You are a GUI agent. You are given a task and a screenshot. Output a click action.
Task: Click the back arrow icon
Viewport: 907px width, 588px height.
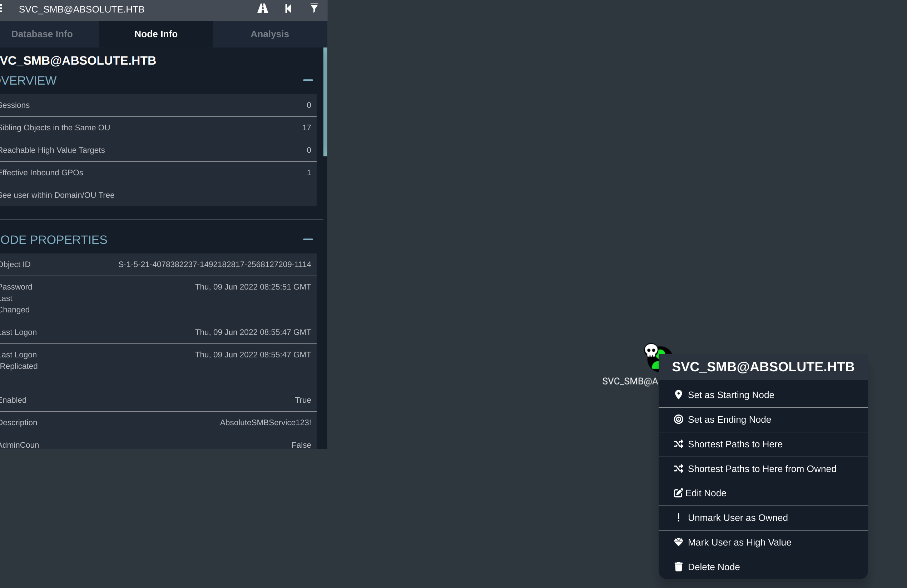point(288,8)
